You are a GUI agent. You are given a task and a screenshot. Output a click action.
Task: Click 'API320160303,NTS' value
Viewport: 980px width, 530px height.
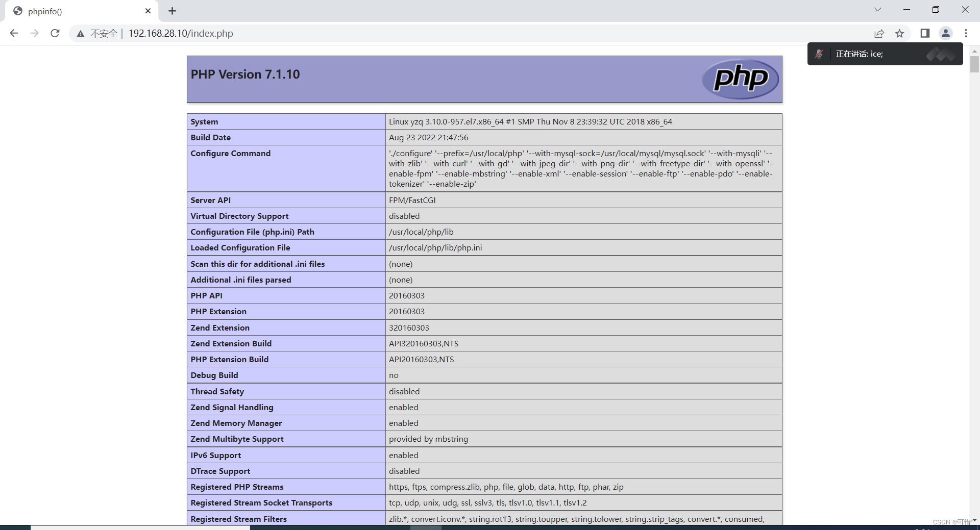tap(423, 344)
